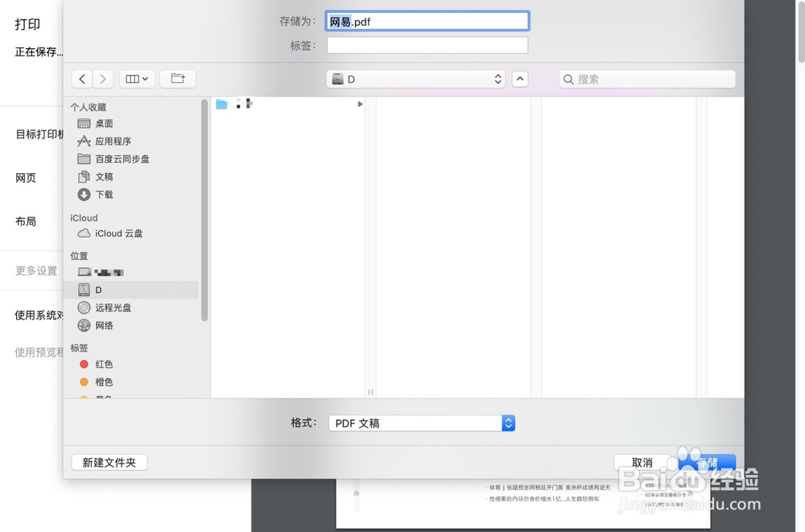Click 布局 in the print panel
This screenshot has width=805, height=532.
[x=26, y=221]
